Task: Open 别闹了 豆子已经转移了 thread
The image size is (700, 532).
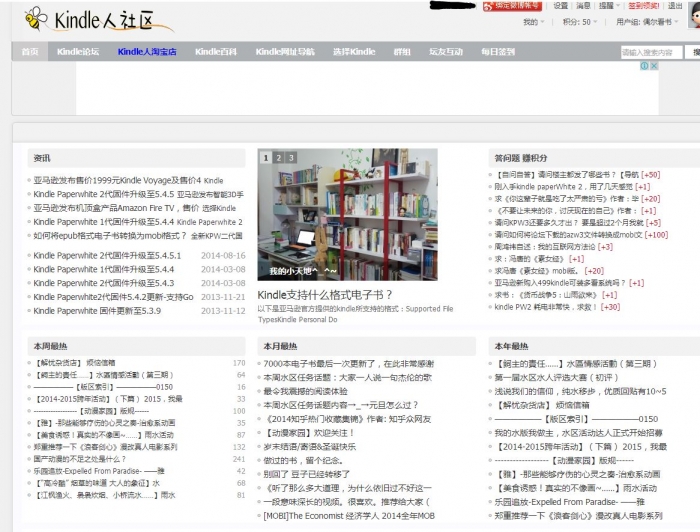Action: 306,474
